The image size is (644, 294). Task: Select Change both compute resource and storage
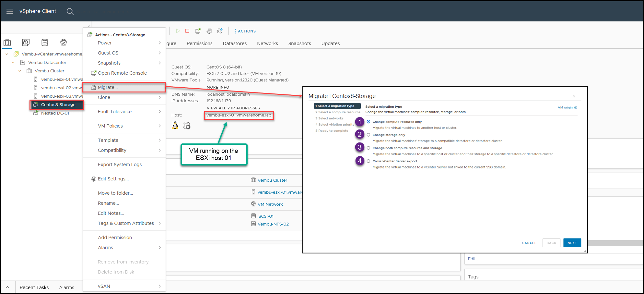369,148
